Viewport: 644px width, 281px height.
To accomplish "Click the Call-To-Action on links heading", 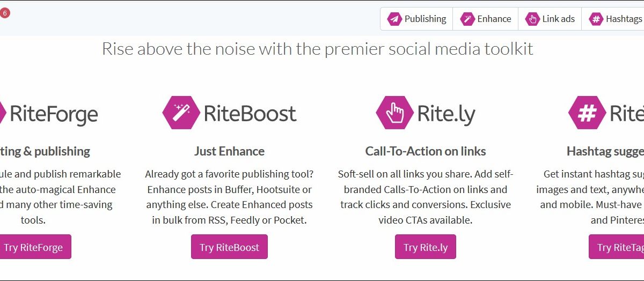I will pos(426,151).
